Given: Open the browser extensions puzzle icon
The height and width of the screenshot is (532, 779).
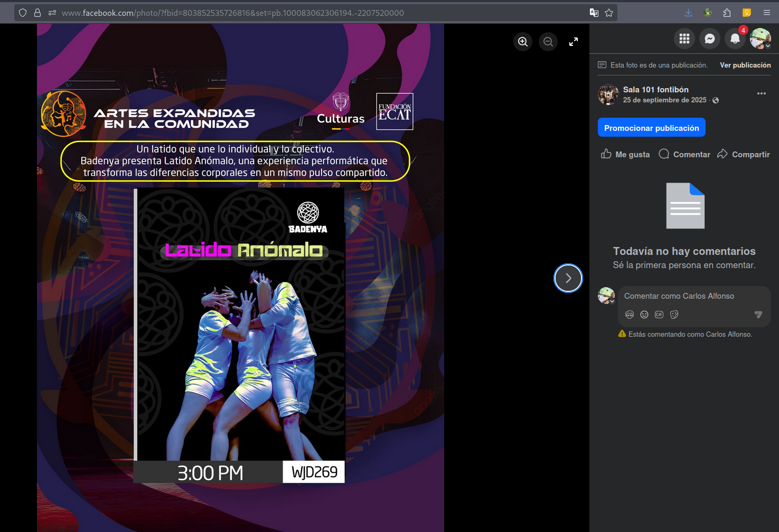Looking at the screenshot, I should pyautogui.click(x=727, y=13).
